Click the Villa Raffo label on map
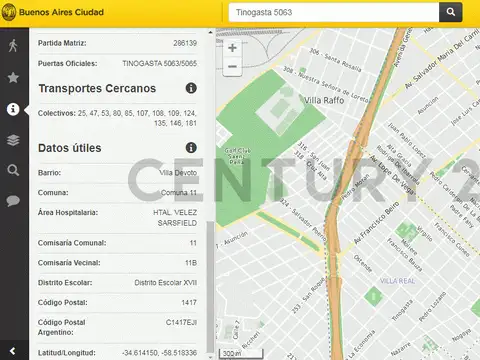 pyautogui.click(x=324, y=100)
